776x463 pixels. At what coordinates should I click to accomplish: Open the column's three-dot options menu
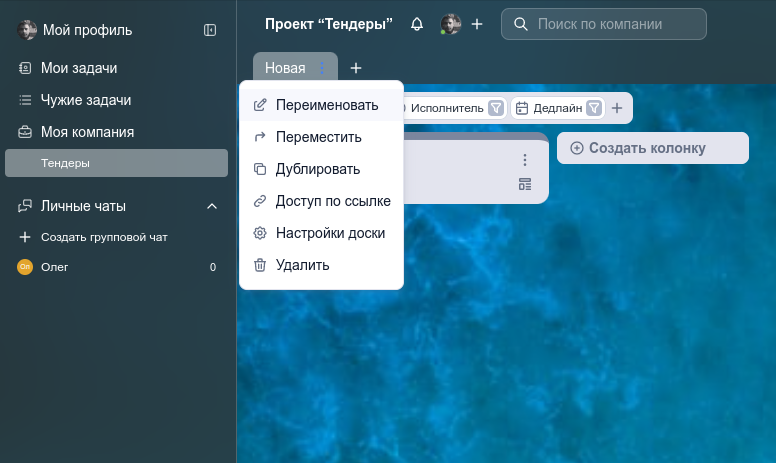(x=525, y=160)
